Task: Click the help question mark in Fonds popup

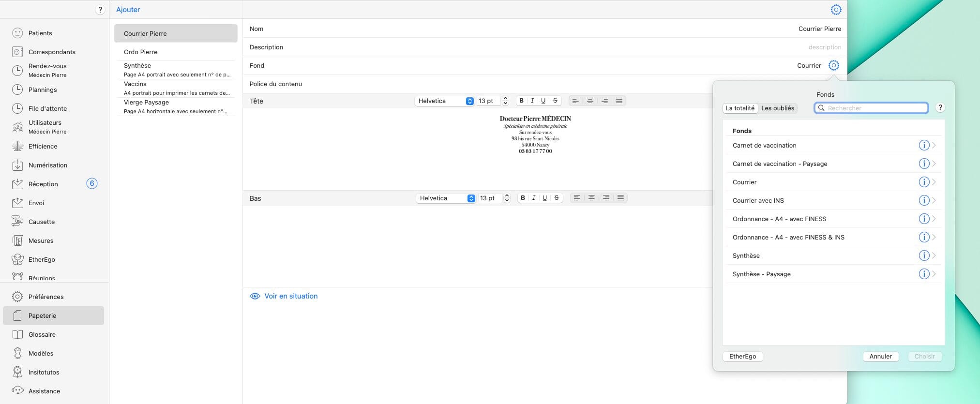Action: [940, 108]
